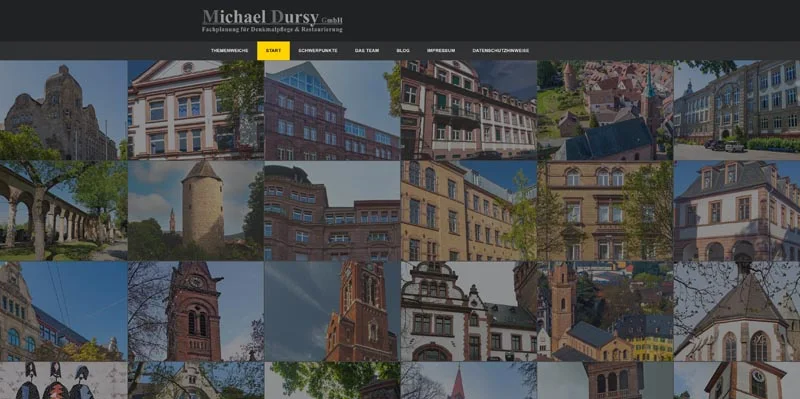The width and height of the screenshot is (800, 399).
Task: Open the arched colonnade walkway photo
Action: [63, 211]
